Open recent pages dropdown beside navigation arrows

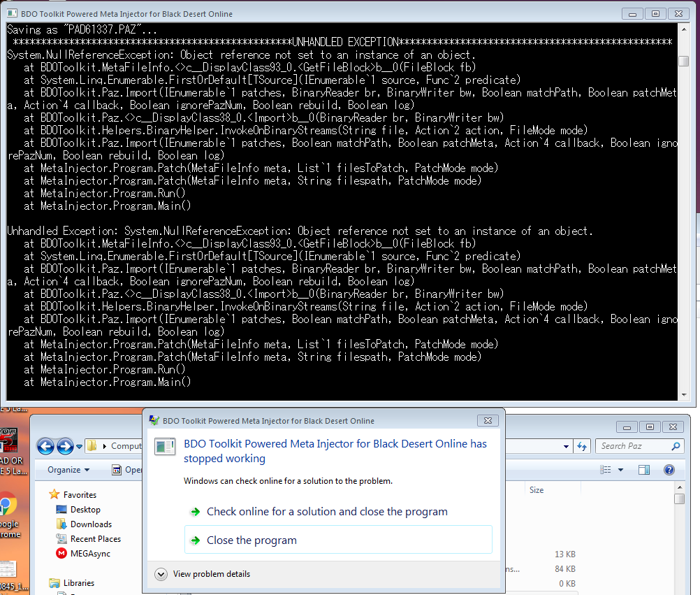coord(80,446)
